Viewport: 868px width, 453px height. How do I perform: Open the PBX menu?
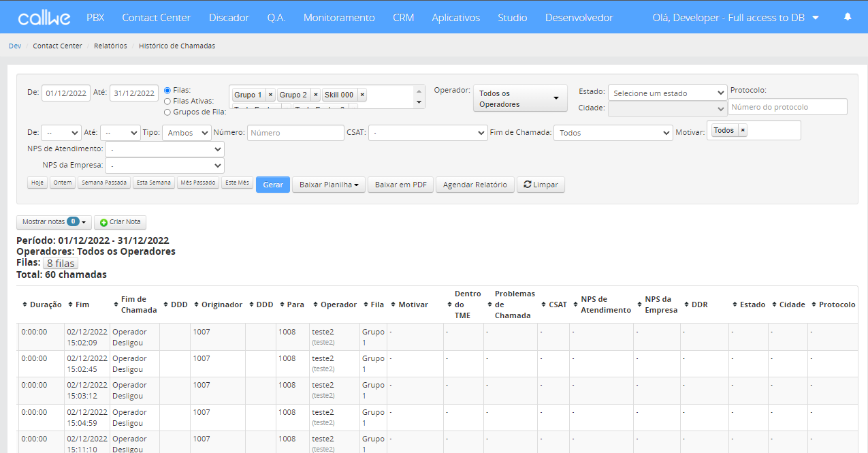95,18
